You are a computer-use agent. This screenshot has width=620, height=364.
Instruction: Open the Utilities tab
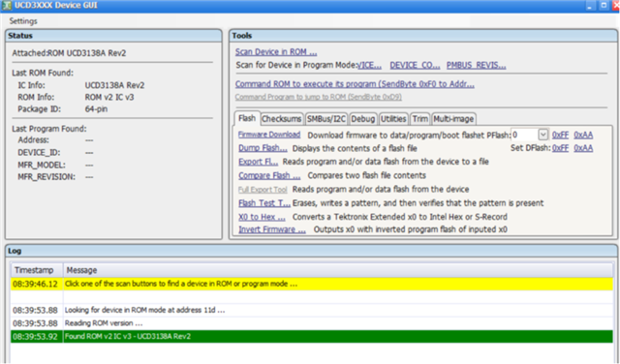point(393,119)
